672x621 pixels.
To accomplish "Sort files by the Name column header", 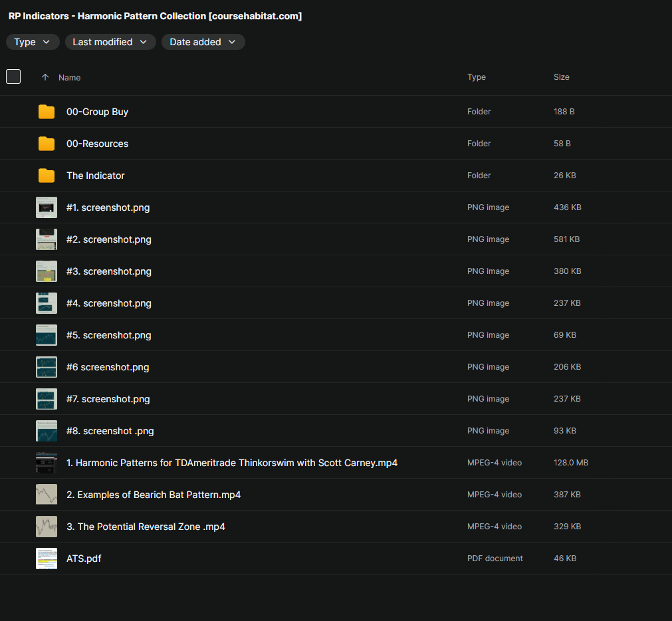I will coord(69,78).
